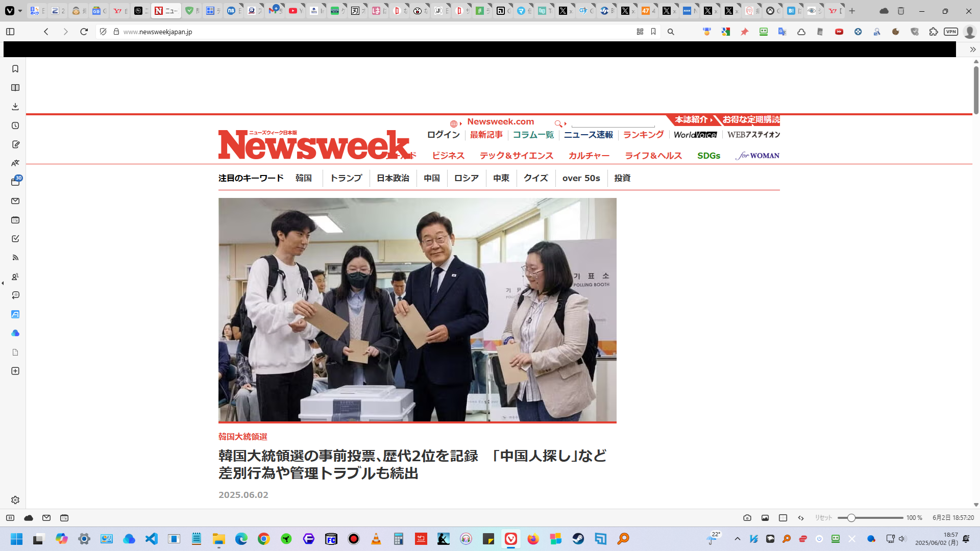Image resolution: width=980 pixels, height=551 pixels.
Task: Click the ログイン link
Action: [x=443, y=135]
